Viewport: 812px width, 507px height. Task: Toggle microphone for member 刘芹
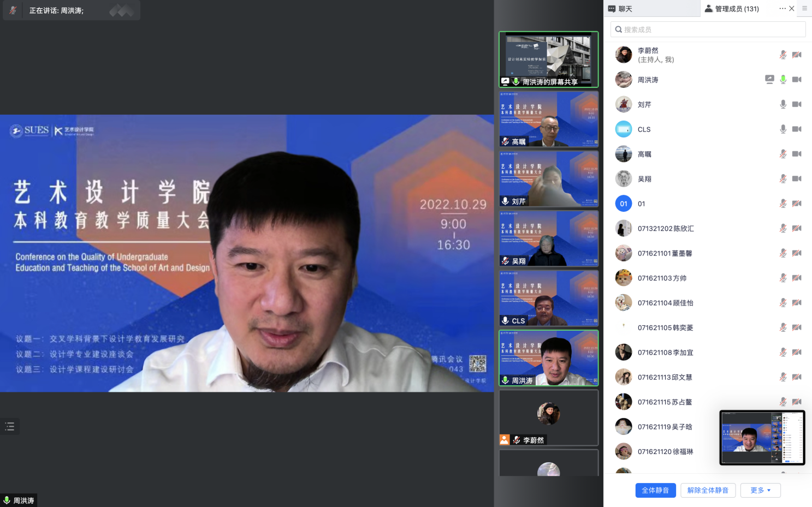click(783, 104)
